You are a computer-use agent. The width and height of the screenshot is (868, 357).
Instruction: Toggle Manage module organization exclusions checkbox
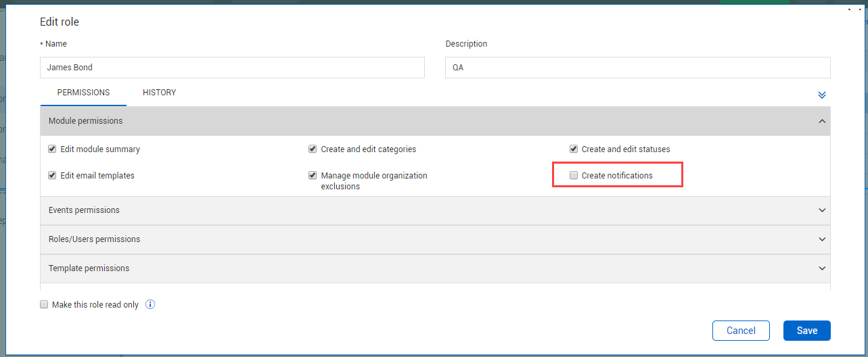(313, 175)
